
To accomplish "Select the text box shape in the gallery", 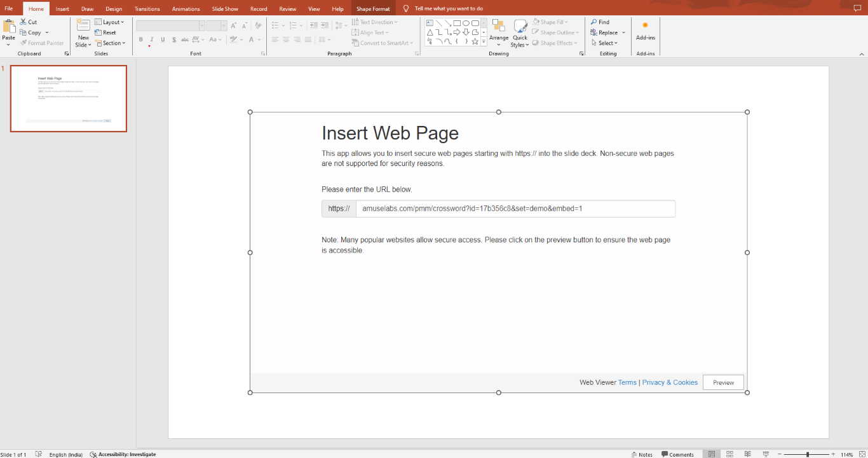I will pos(430,23).
